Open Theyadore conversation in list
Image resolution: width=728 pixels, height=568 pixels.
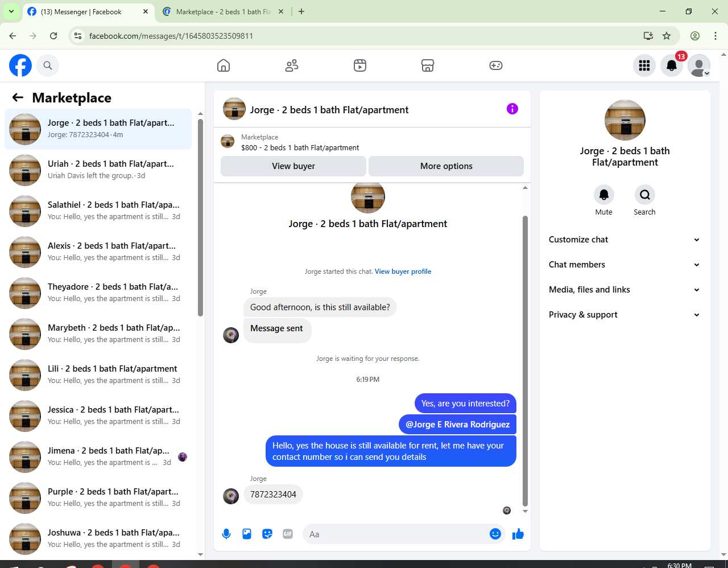click(98, 293)
